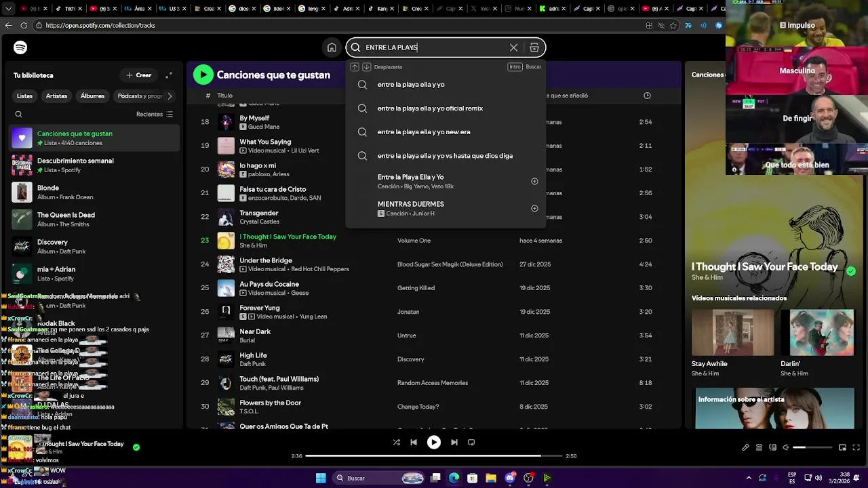The width and height of the screenshot is (868, 488).
Task: Click Au Pays du Cocaine album thumbnail
Action: [x=226, y=288]
